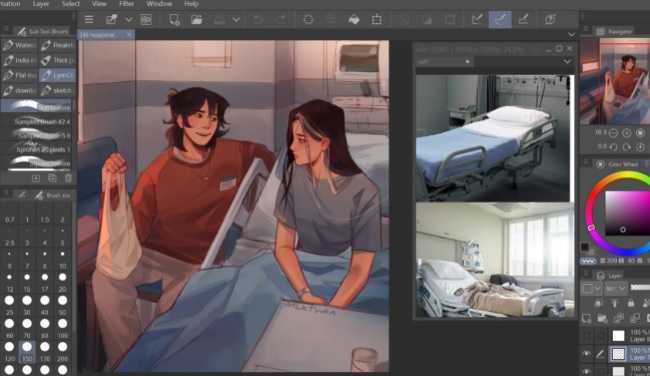
Task: Select brush size 150 preset
Action: coord(27,351)
